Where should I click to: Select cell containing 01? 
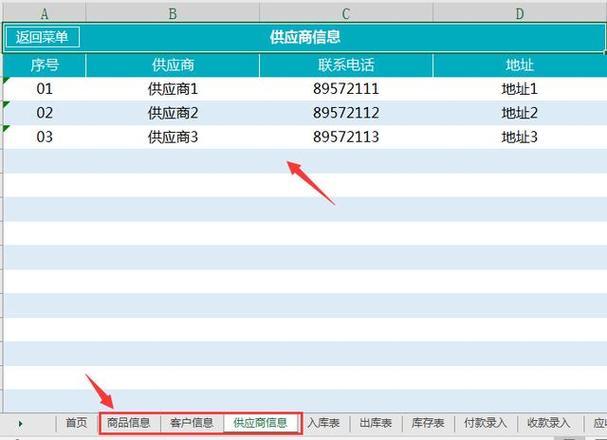[x=45, y=89]
